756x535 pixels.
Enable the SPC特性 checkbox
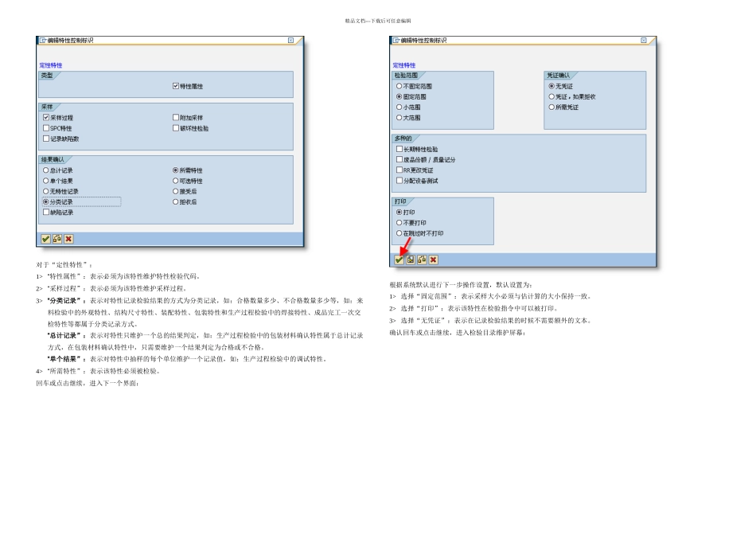tap(46, 128)
